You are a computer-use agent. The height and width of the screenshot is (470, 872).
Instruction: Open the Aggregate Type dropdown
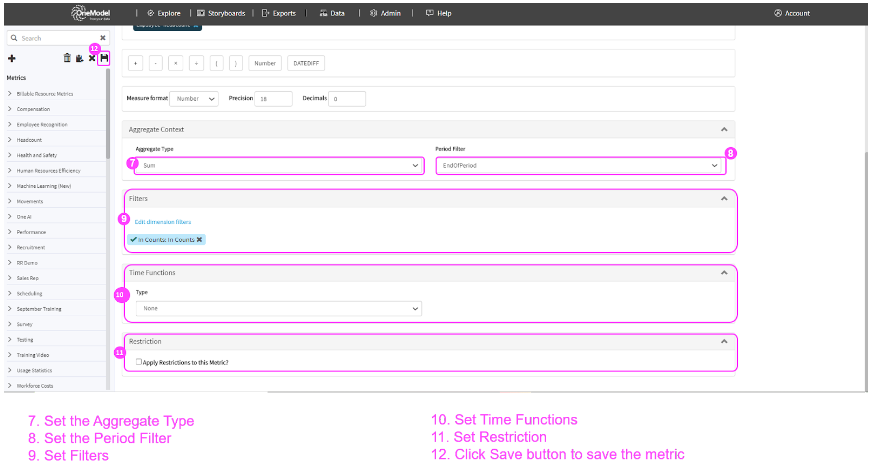[x=280, y=165]
